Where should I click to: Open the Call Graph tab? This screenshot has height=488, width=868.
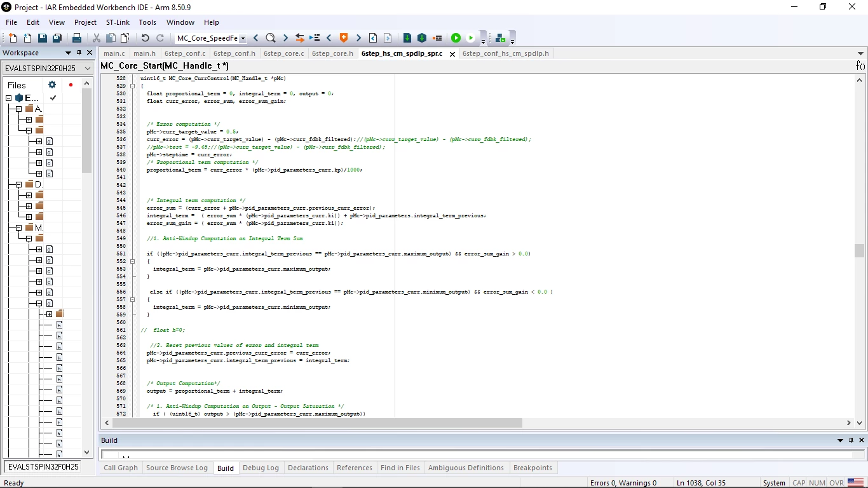tap(121, 468)
